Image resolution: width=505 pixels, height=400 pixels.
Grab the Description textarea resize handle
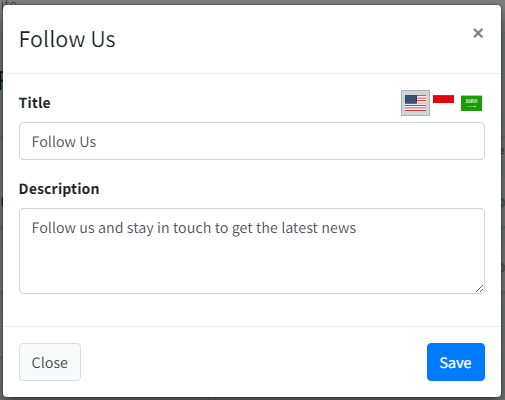coord(480,289)
